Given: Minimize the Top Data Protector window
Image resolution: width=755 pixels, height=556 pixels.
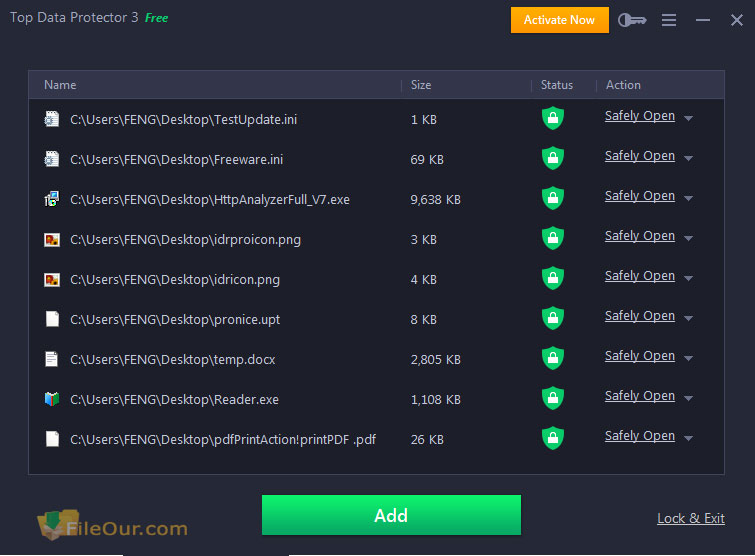Looking at the screenshot, I should click(703, 20).
